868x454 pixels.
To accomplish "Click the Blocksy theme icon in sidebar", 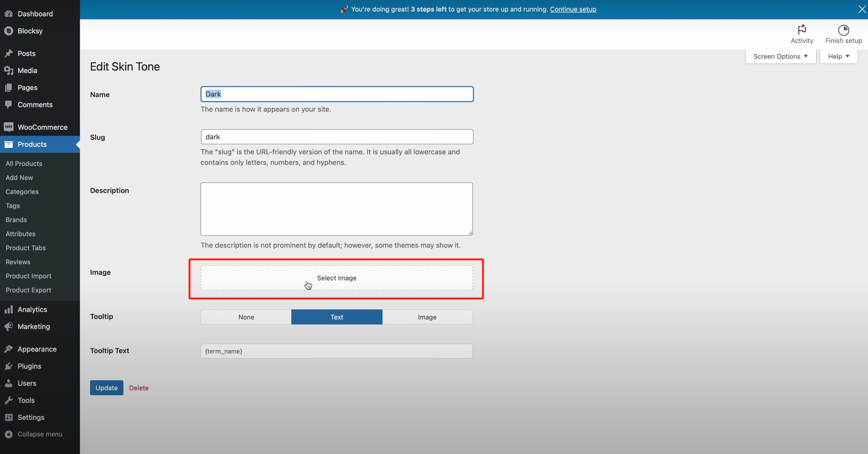I will [9, 31].
